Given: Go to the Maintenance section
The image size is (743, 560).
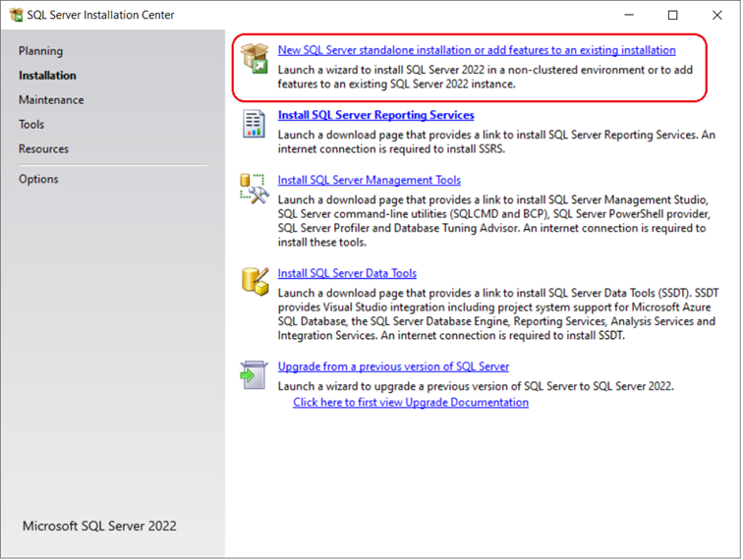Looking at the screenshot, I should (51, 100).
